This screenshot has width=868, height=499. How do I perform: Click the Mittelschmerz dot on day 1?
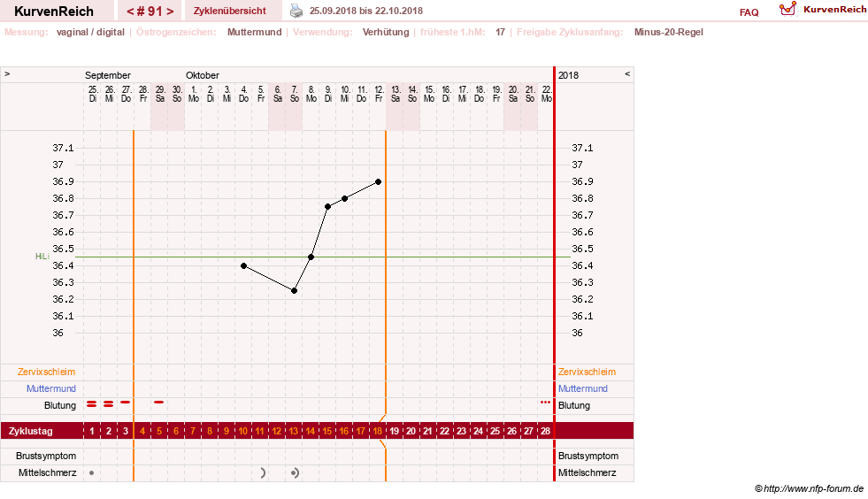click(91, 473)
